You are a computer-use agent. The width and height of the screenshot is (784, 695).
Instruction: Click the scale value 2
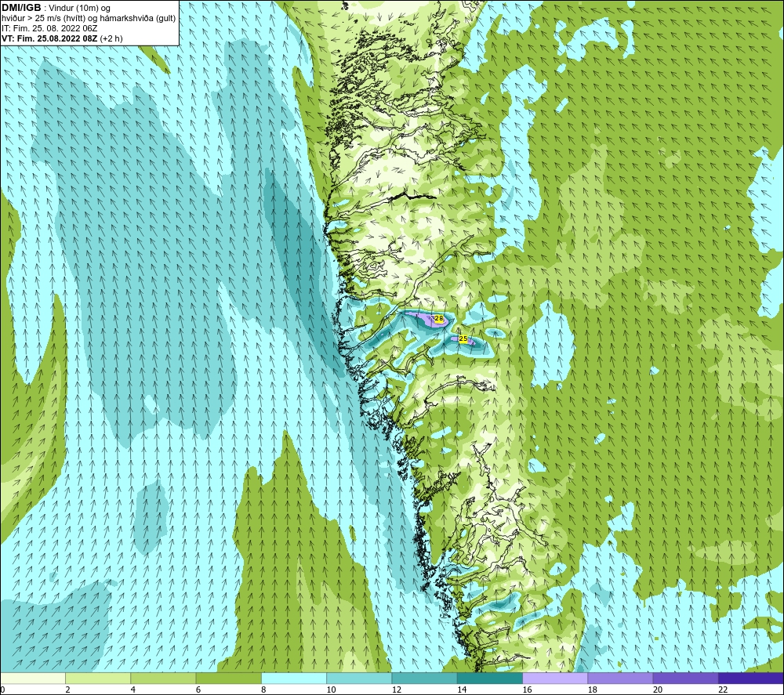(67, 690)
